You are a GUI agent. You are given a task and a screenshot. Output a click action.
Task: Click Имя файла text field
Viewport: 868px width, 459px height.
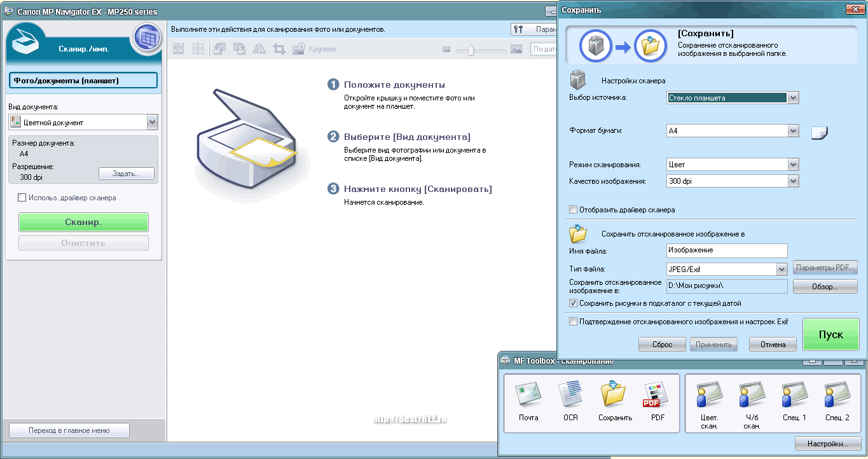(x=727, y=250)
